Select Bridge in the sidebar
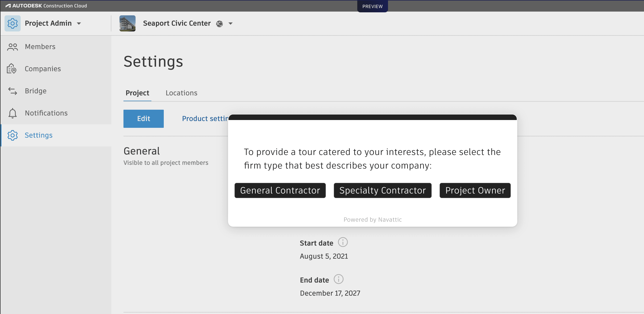644x314 pixels. click(36, 91)
